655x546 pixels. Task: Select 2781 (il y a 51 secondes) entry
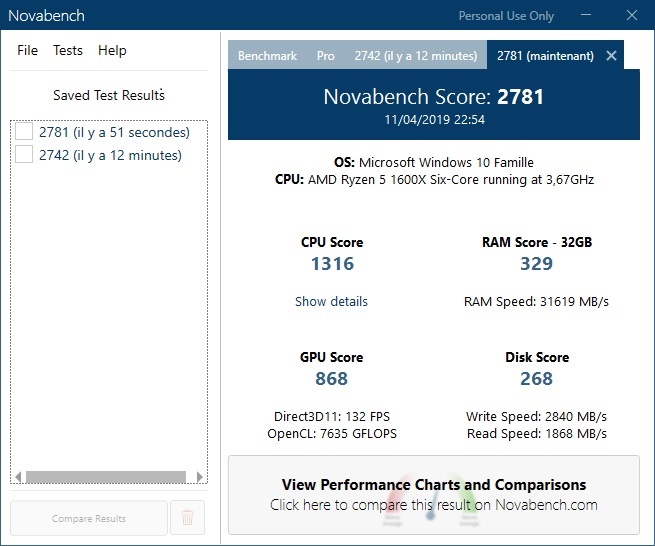coord(114,132)
